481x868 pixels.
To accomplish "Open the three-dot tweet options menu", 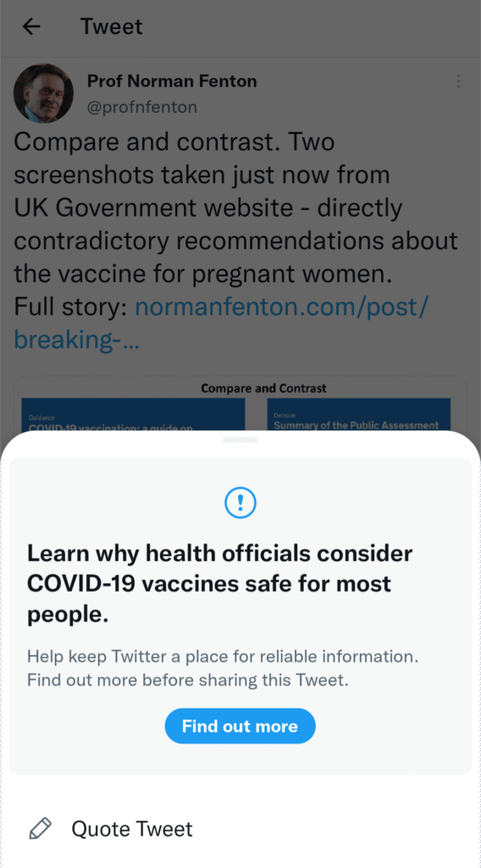I will coord(458,81).
